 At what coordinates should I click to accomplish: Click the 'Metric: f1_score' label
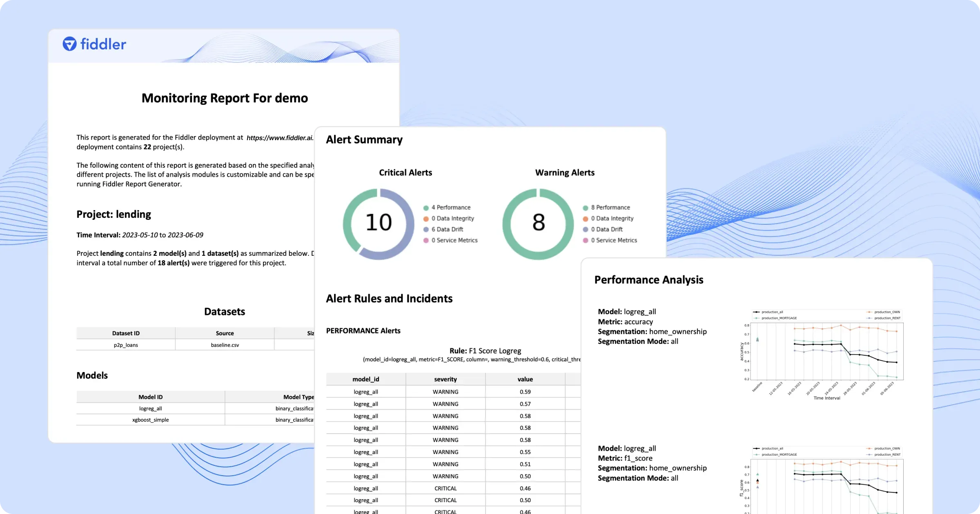pyautogui.click(x=625, y=459)
